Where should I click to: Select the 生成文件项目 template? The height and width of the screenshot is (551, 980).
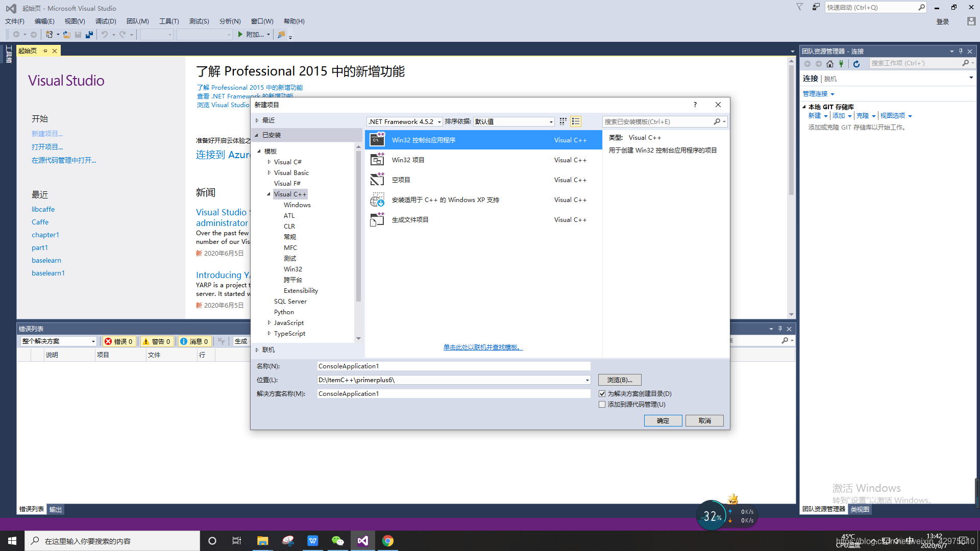click(483, 219)
